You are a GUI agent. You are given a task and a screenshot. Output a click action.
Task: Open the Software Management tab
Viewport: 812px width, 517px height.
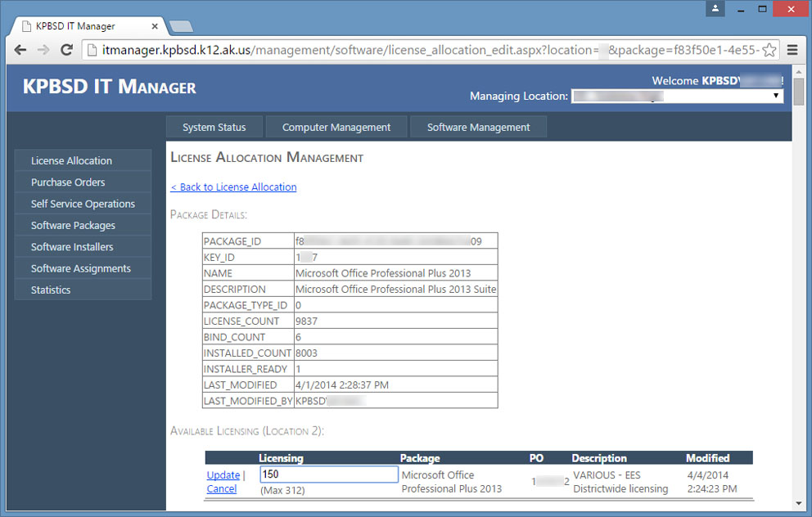click(x=478, y=128)
